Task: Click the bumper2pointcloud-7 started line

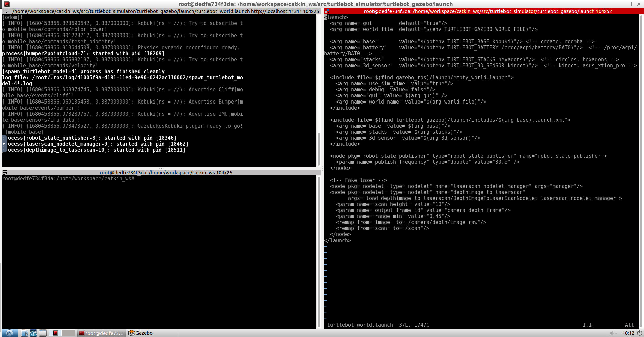Action: 83,54
